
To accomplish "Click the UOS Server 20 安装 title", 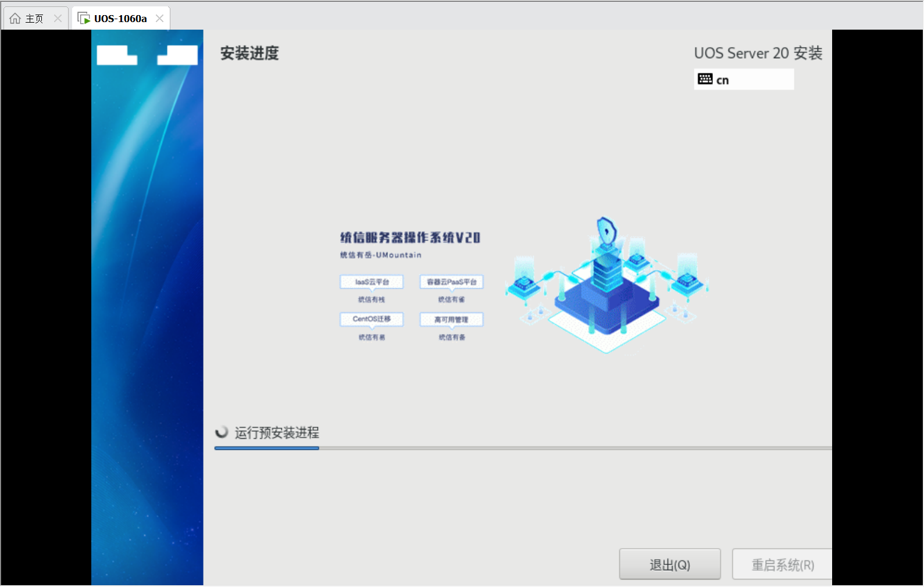I will coord(758,53).
